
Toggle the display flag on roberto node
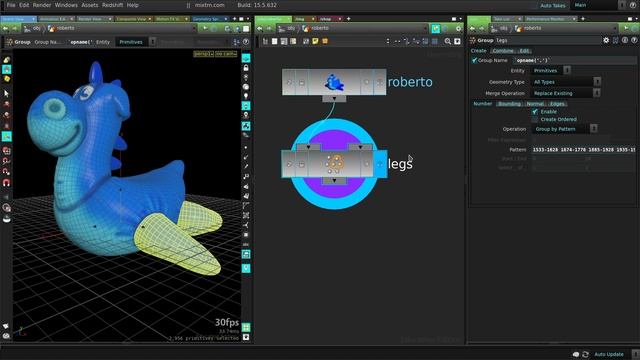(x=380, y=82)
